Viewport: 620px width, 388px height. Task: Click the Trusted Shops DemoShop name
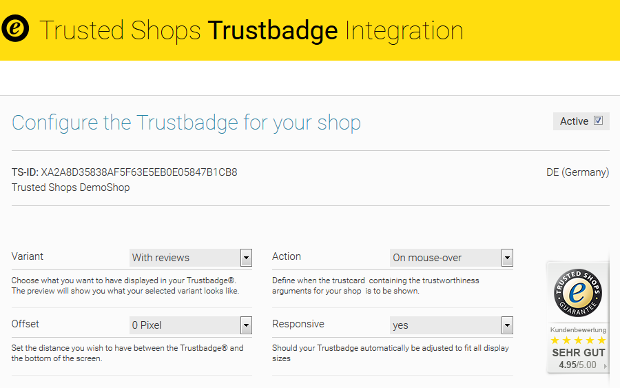click(x=70, y=187)
